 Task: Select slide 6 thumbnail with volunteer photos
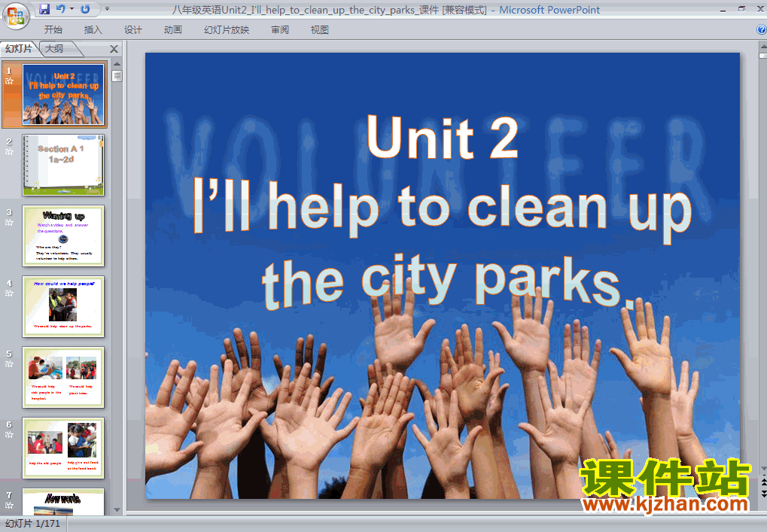pyautogui.click(x=63, y=448)
